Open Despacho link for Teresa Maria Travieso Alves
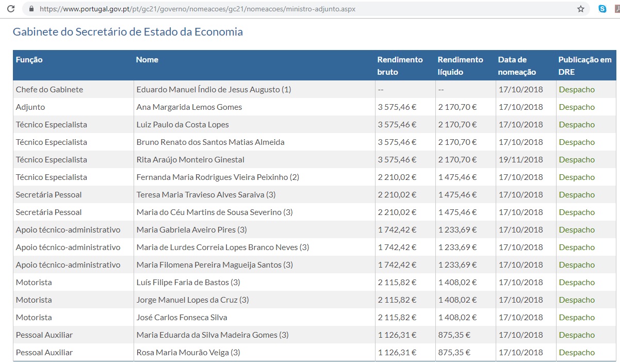This screenshot has height=364, width=620. [x=577, y=194]
